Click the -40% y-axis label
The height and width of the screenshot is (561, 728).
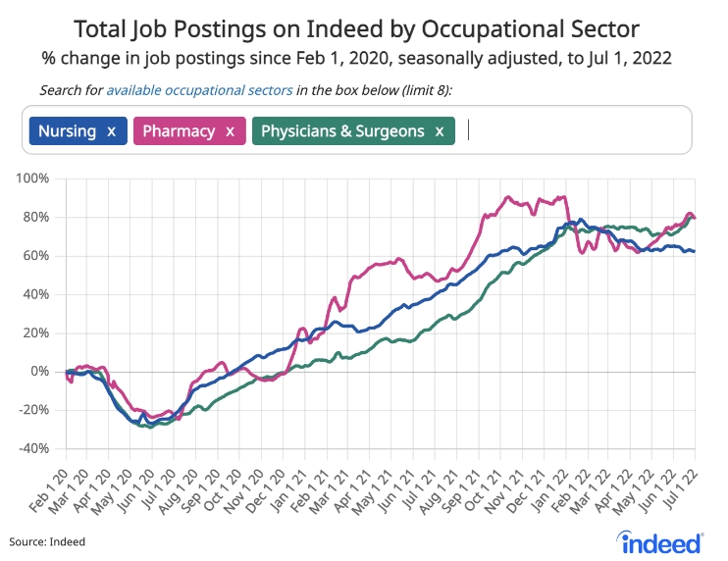coord(33,448)
